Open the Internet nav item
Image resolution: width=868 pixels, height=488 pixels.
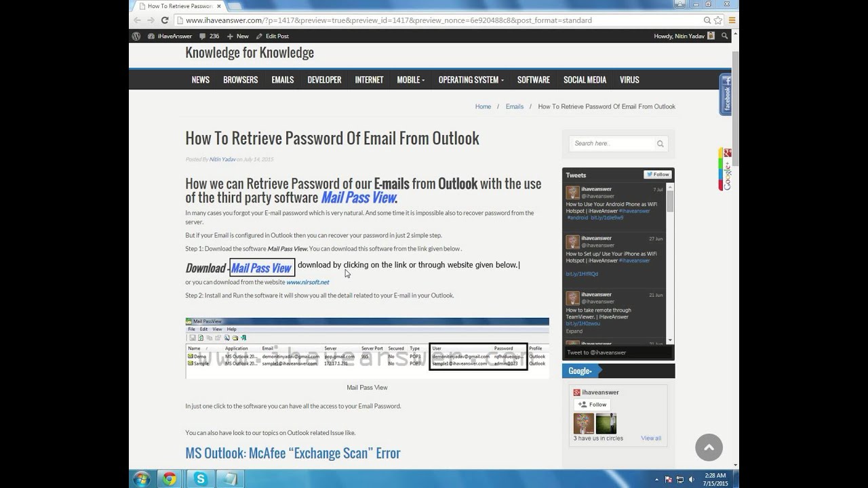click(369, 80)
